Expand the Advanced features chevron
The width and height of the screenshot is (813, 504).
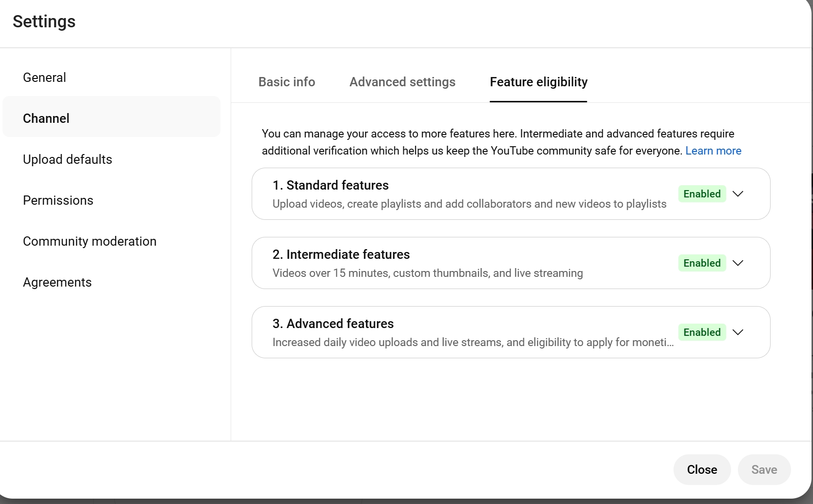(x=738, y=332)
